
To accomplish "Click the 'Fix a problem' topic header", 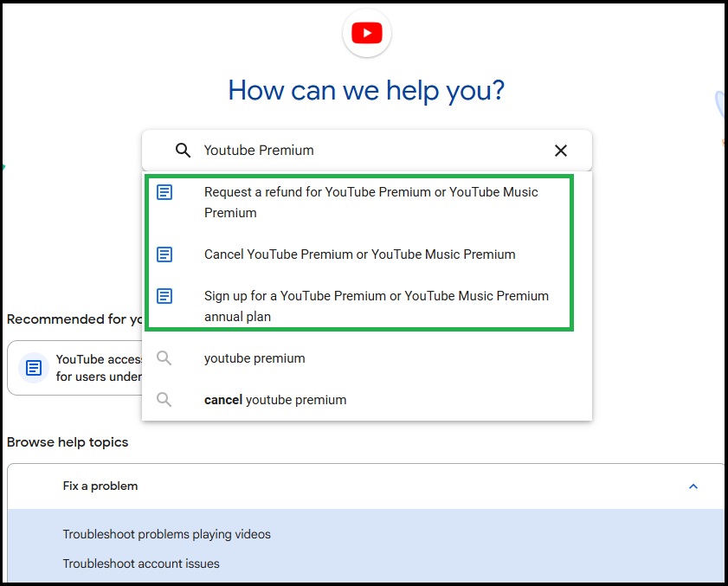I will pos(366,486).
